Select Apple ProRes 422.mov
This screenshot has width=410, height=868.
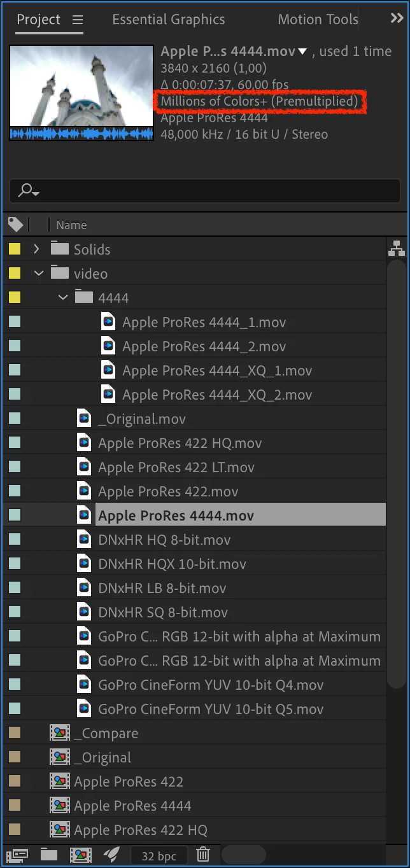pyautogui.click(x=168, y=491)
